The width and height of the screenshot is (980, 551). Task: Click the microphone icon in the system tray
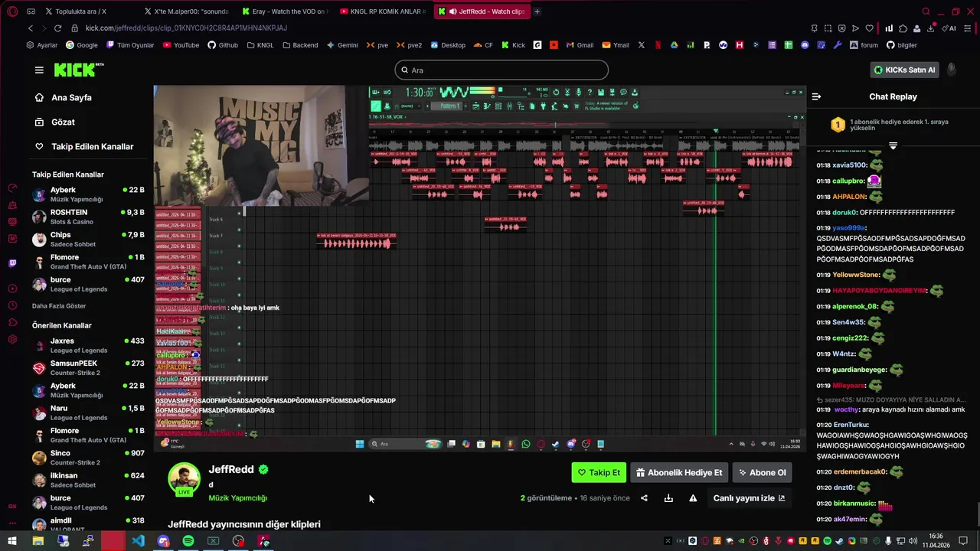(889, 541)
